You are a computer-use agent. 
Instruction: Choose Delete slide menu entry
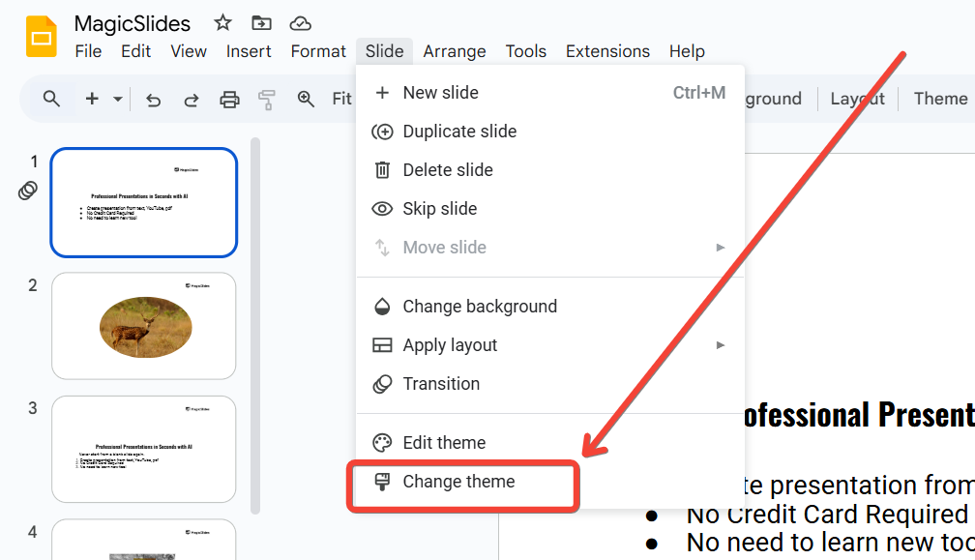click(550, 169)
